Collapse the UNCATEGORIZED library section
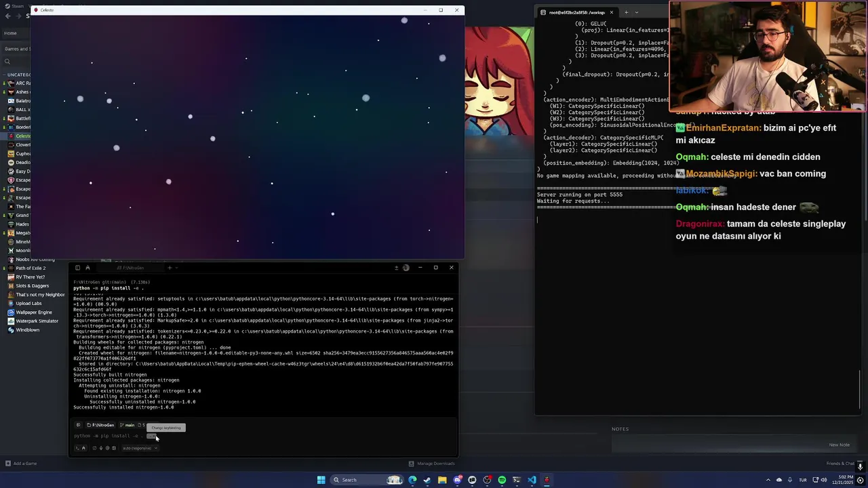 click(4, 75)
